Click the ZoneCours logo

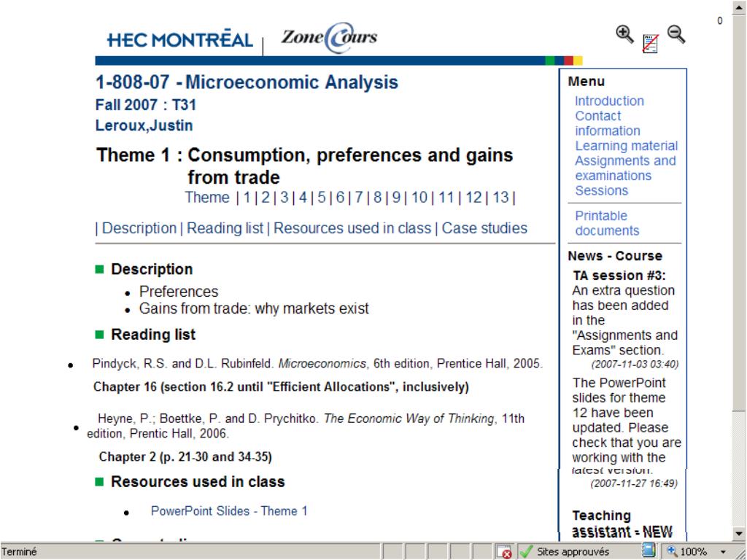coord(329,38)
